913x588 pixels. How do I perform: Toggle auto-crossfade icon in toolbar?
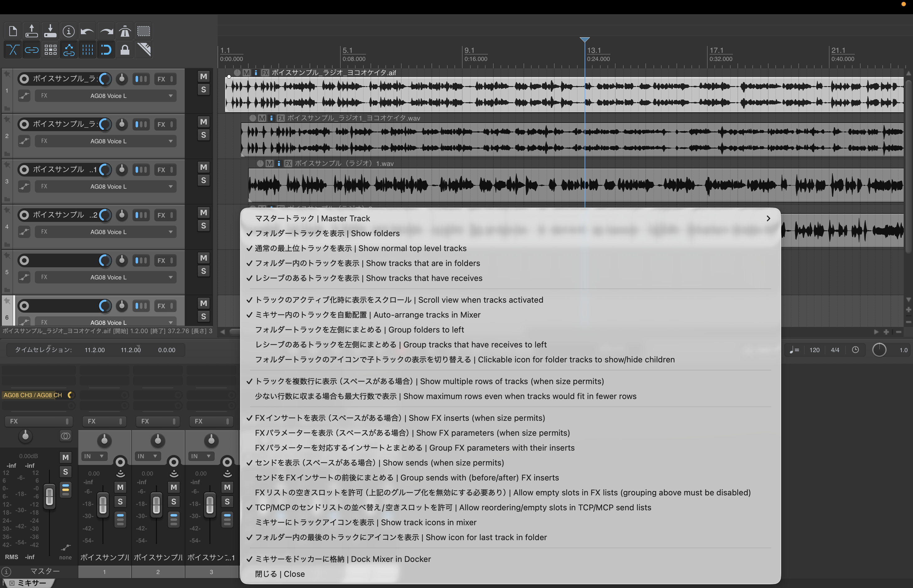(13, 50)
